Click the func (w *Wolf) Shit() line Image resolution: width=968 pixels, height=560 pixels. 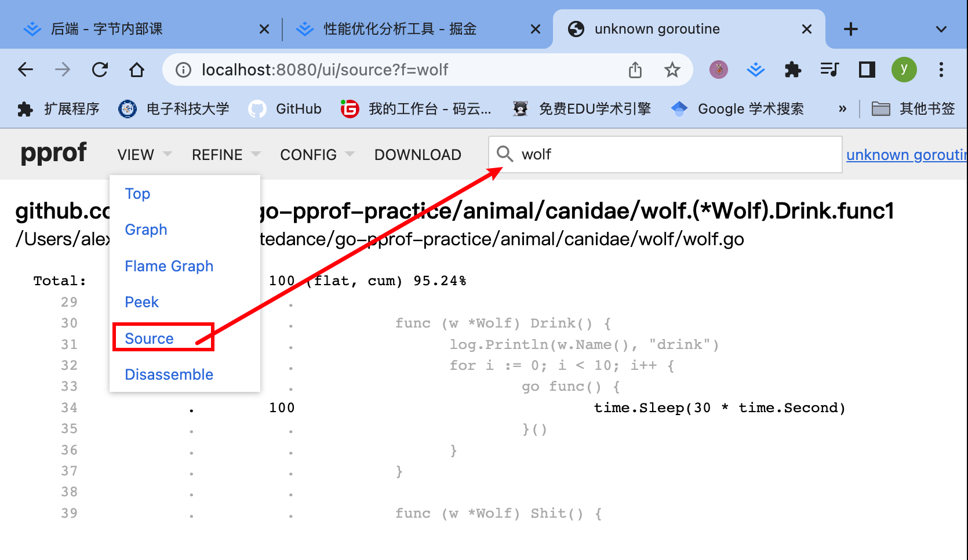(x=498, y=514)
